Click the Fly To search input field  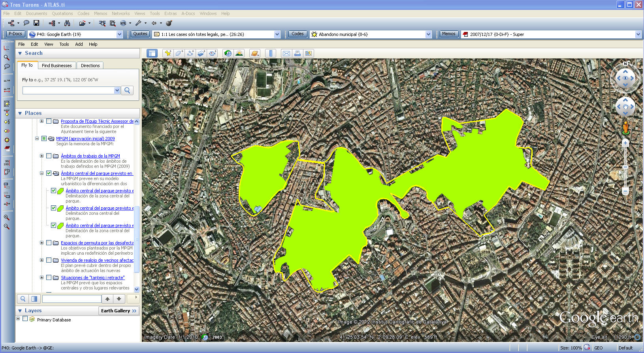[68, 90]
